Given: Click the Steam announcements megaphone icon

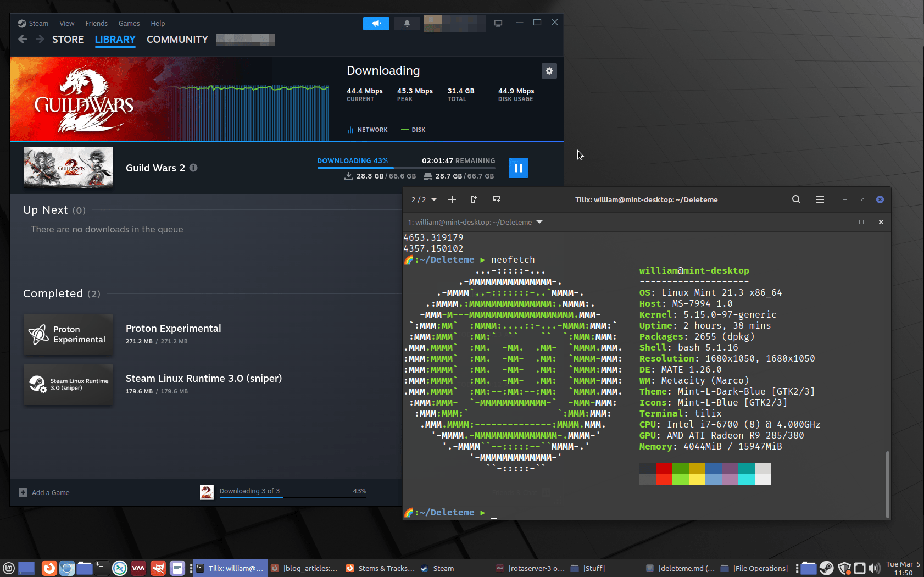Looking at the screenshot, I should pos(376,24).
